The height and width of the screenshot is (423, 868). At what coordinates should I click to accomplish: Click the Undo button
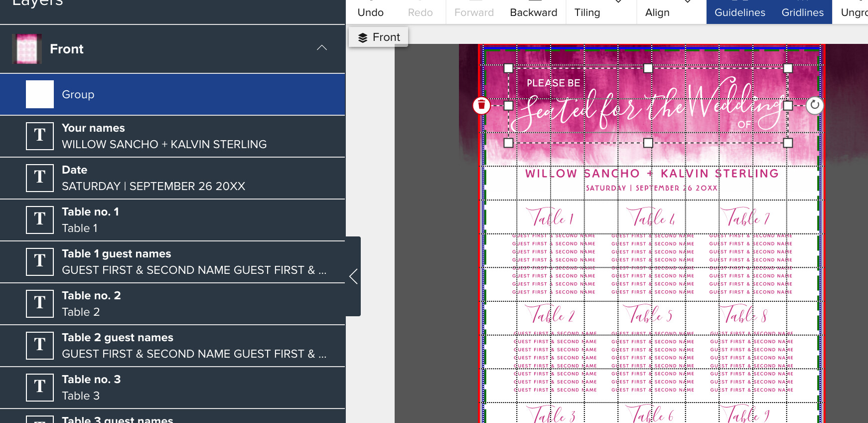pos(371,12)
